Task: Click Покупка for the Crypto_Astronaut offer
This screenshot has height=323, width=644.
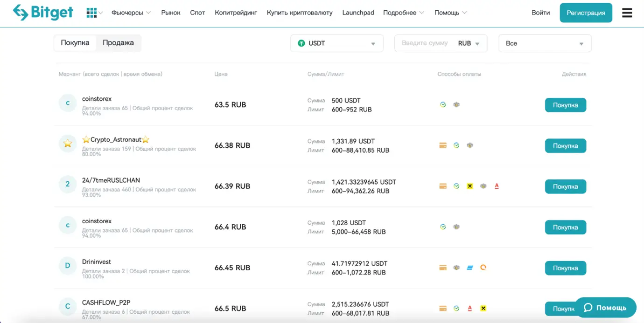Action: click(x=566, y=146)
